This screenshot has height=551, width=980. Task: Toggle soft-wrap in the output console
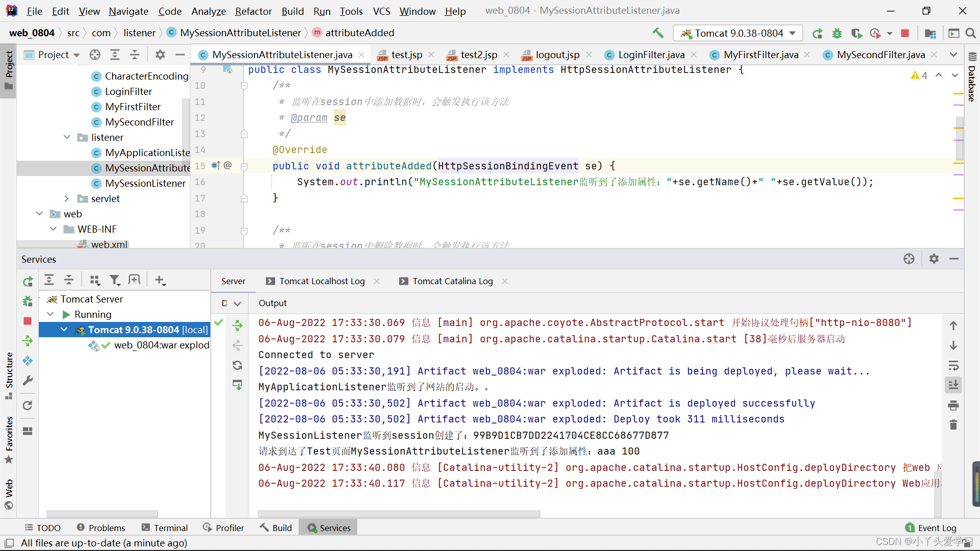[x=953, y=365]
